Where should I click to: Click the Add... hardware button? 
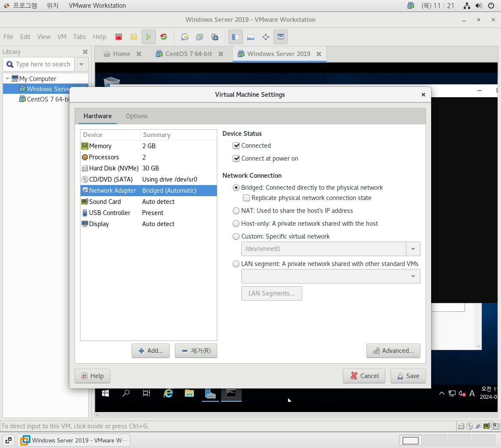(x=150, y=351)
